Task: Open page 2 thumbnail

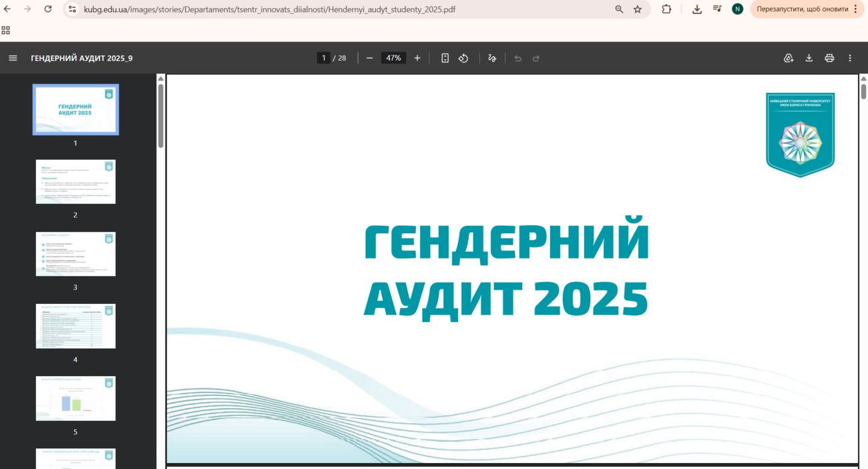Action: pos(75,182)
